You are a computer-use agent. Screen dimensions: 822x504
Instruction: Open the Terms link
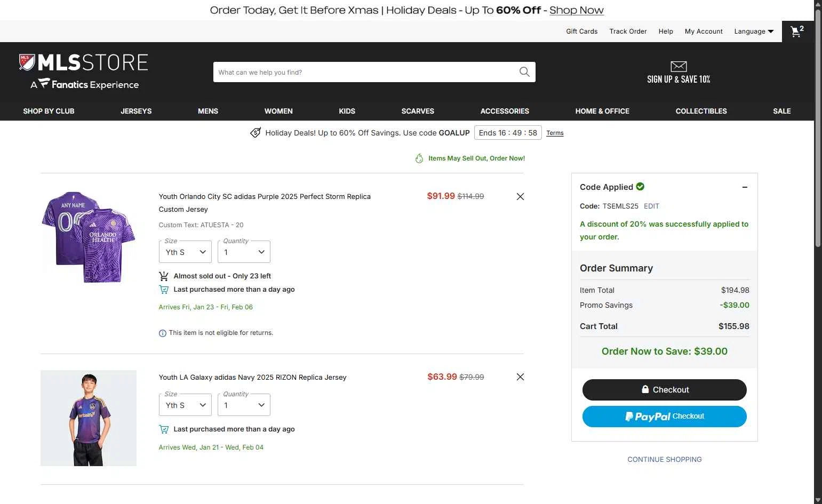click(555, 133)
